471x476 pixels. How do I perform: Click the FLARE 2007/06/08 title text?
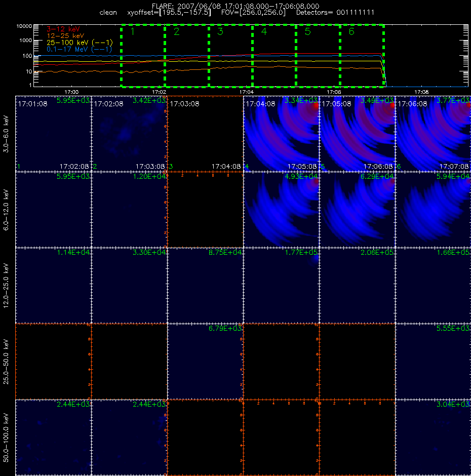(x=235, y=6)
